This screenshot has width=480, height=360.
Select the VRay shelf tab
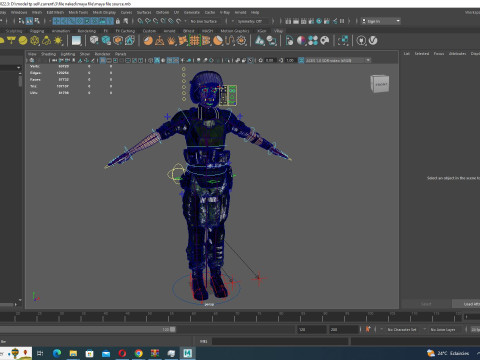tap(278, 31)
